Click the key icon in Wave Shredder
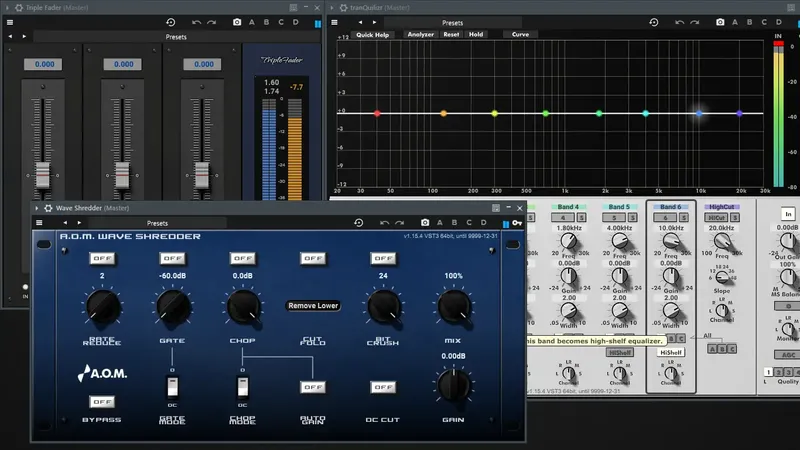The width and height of the screenshot is (800, 450). pos(517,223)
